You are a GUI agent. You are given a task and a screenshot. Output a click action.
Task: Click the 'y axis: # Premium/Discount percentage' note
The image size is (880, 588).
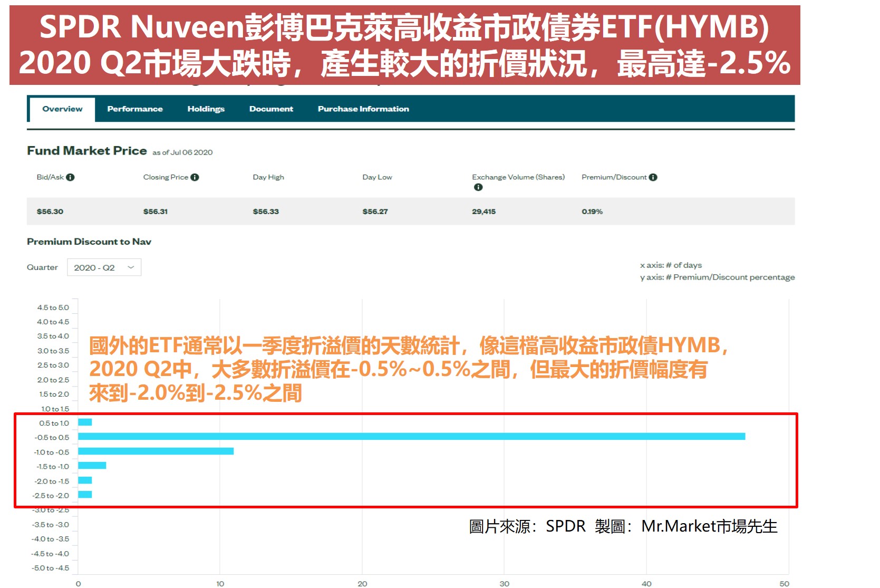pyautogui.click(x=717, y=277)
